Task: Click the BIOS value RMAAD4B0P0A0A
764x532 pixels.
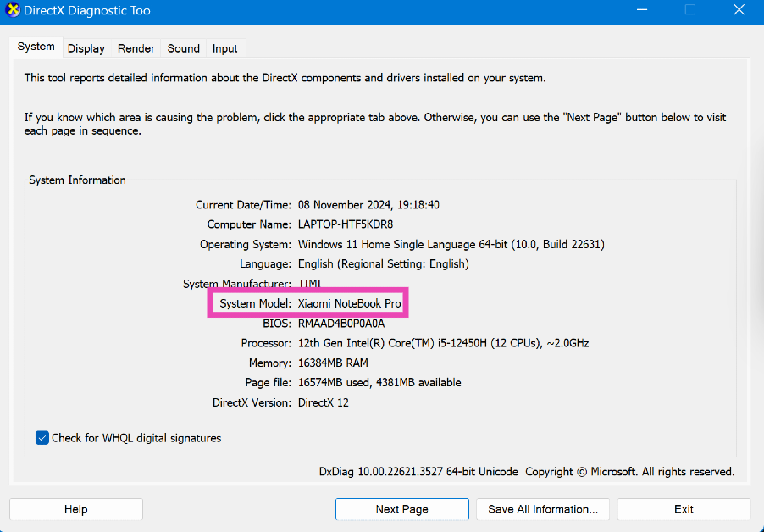Action: click(341, 324)
